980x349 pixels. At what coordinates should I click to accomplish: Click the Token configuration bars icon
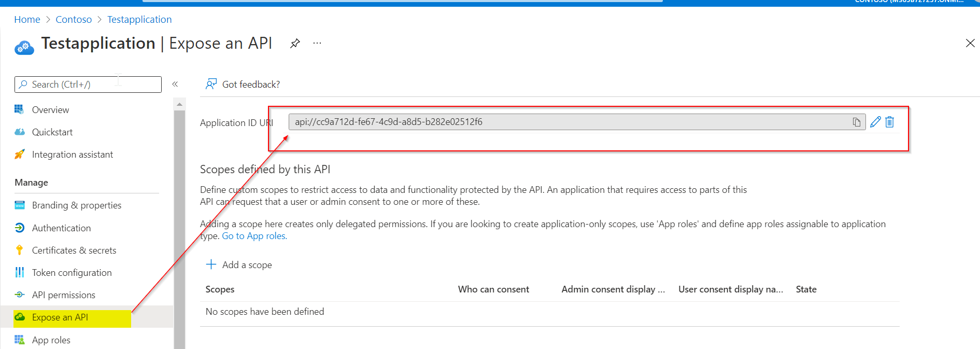pyautogui.click(x=19, y=272)
